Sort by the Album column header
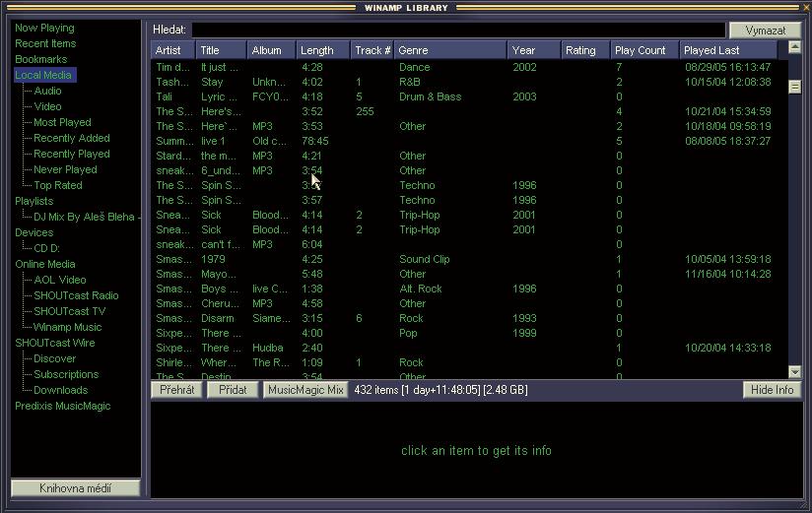 [271, 50]
